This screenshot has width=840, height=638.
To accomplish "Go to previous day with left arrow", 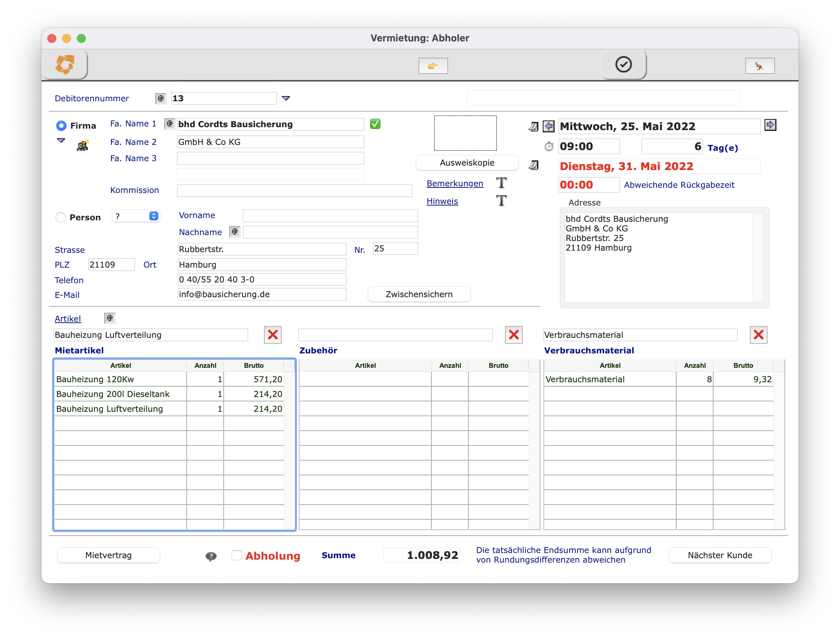I will pyautogui.click(x=548, y=126).
